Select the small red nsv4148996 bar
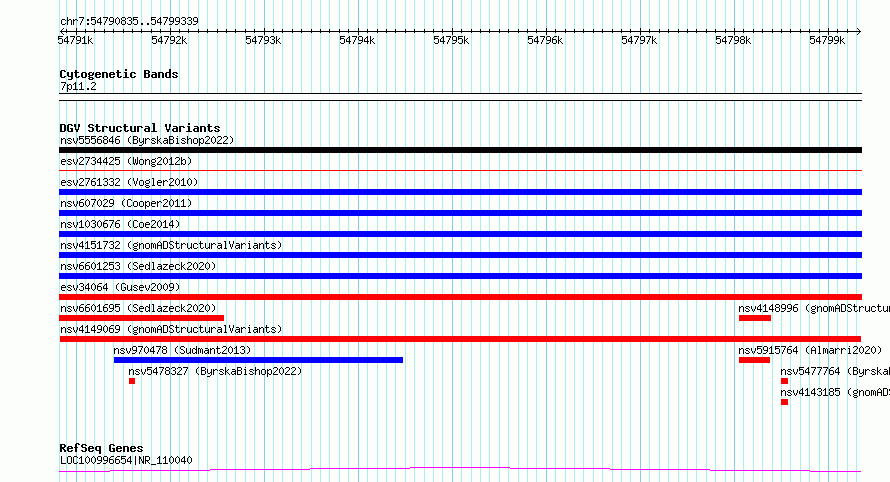This screenshot has width=890, height=482. tap(755, 318)
